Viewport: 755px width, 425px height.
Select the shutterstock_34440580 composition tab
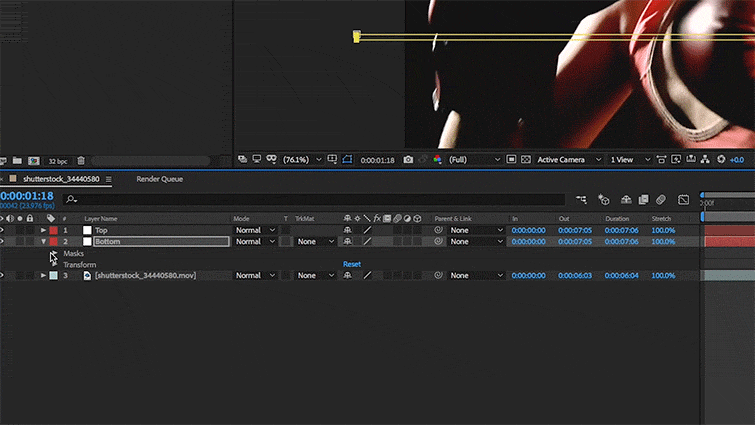point(61,179)
